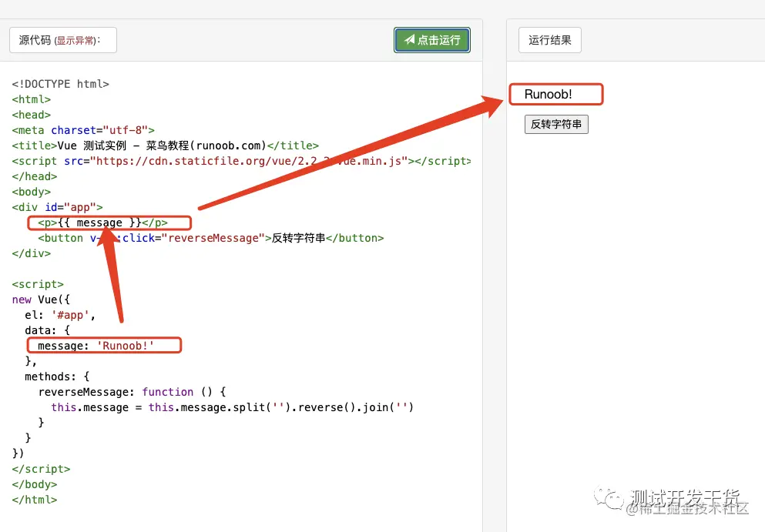Click the 显示异常 show errors link
The image size is (765, 532).
click(x=75, y=41)
